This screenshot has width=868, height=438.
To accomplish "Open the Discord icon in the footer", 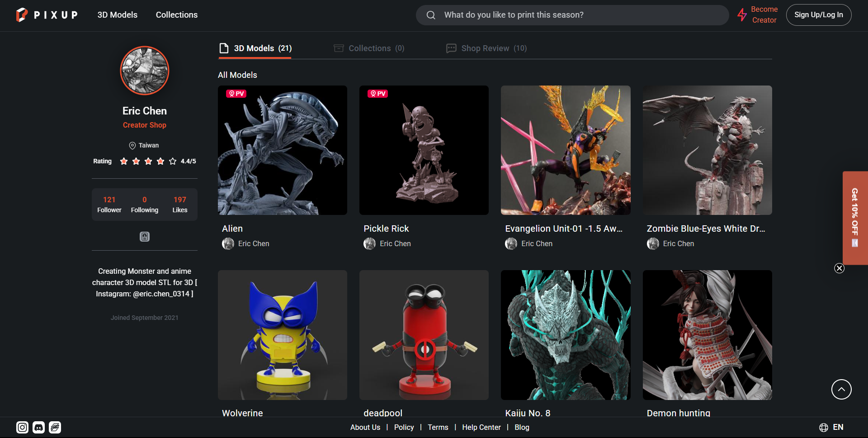I will tap(38, 427).
